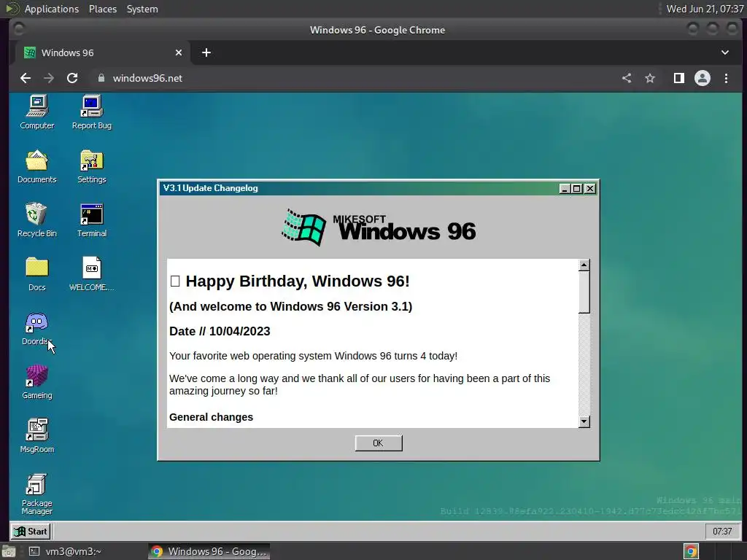Click the Chrome icon in bottom-right tray
The image size is (747, 560).
(691, 551)
